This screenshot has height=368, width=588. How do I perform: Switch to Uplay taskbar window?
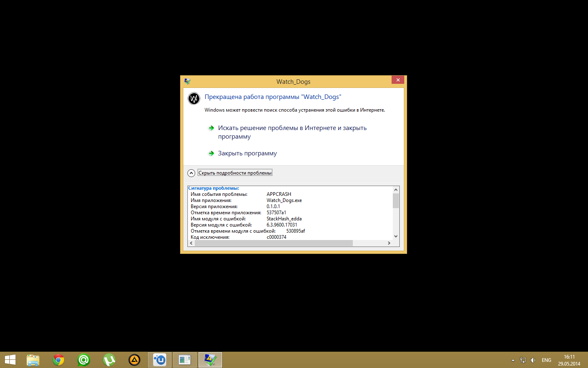160,360
